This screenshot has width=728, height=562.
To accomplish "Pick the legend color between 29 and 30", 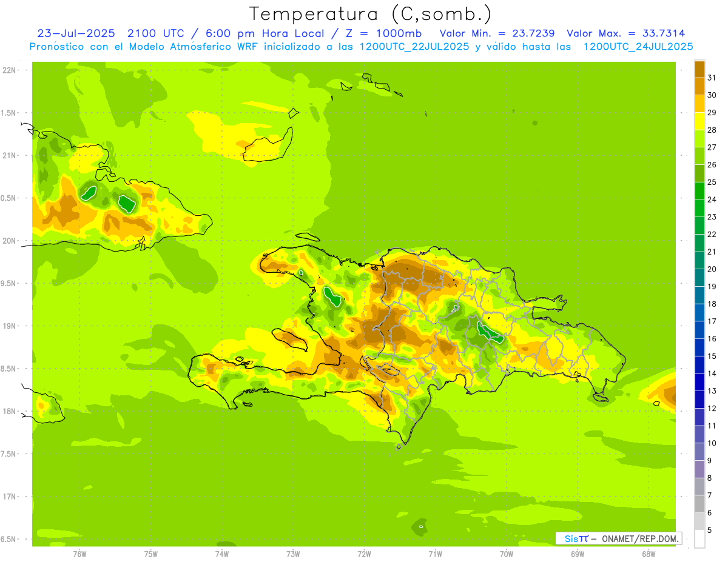I will click(x=699, y=104).
